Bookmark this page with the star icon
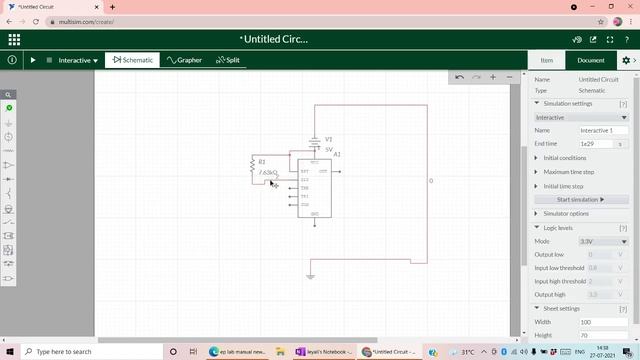This screenshot has width=640, height=360. 600,22
